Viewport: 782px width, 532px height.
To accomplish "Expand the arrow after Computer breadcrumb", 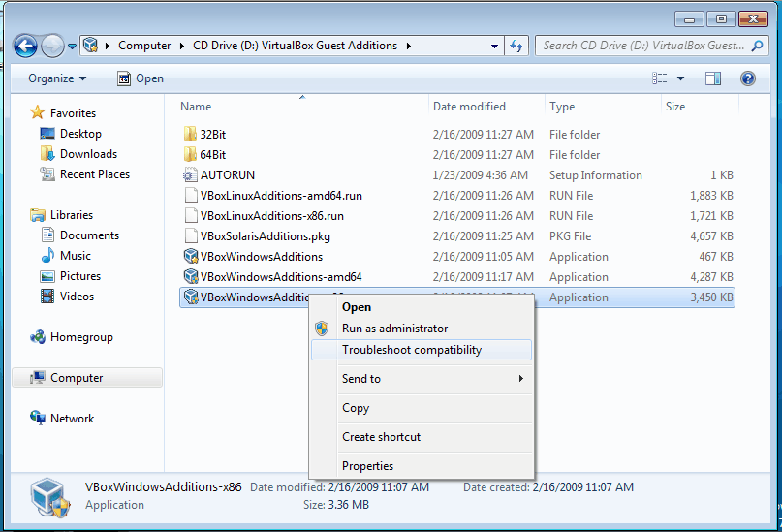I will pos(182,46).
